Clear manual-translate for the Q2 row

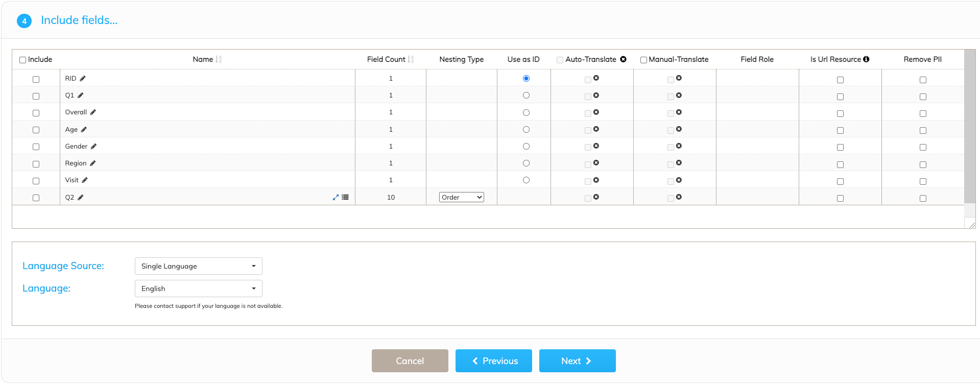pos(679,197)
